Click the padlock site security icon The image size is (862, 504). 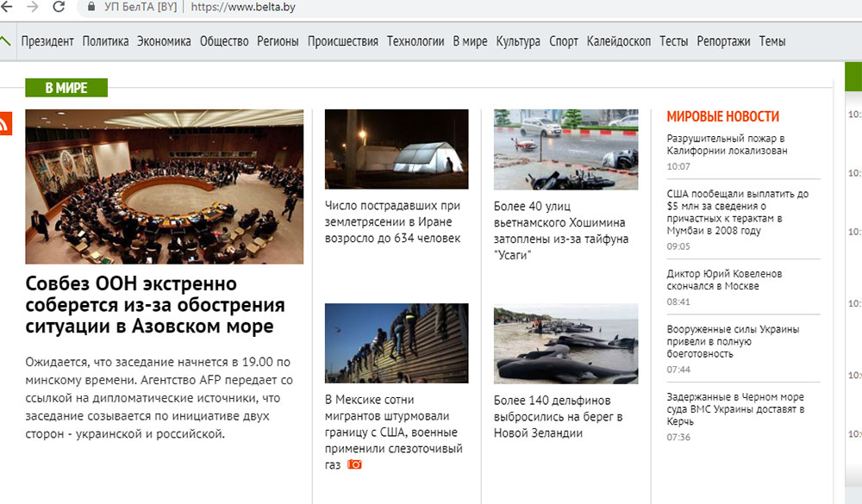pos(92,7)
